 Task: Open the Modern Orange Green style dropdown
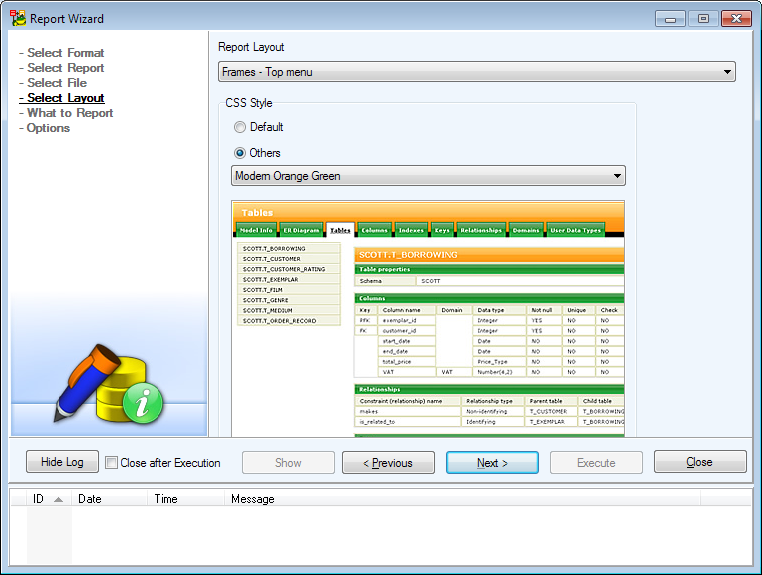(x=428, y=175)
